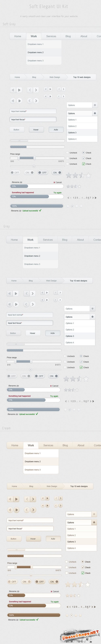Click Web Design breadcrumb in Soft Grey kit
Viewport: 101px width, 644px height.
pos(55,77)
